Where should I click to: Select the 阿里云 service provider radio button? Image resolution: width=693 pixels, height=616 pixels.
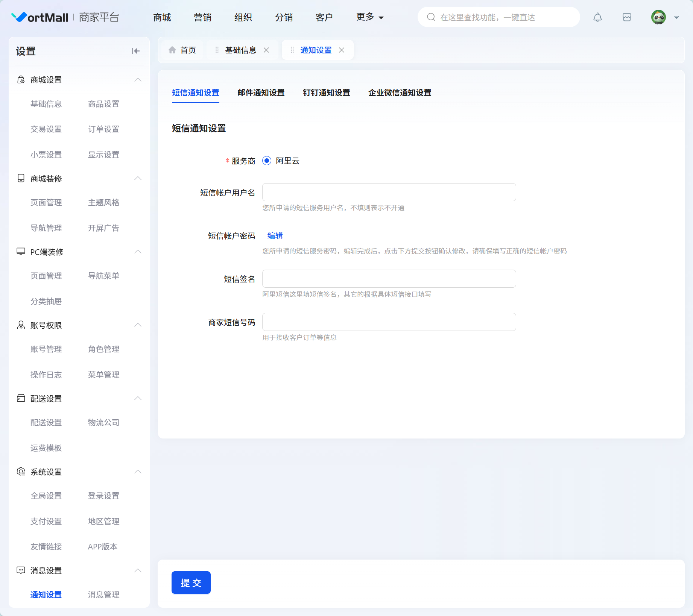click(x=267, y=161)
